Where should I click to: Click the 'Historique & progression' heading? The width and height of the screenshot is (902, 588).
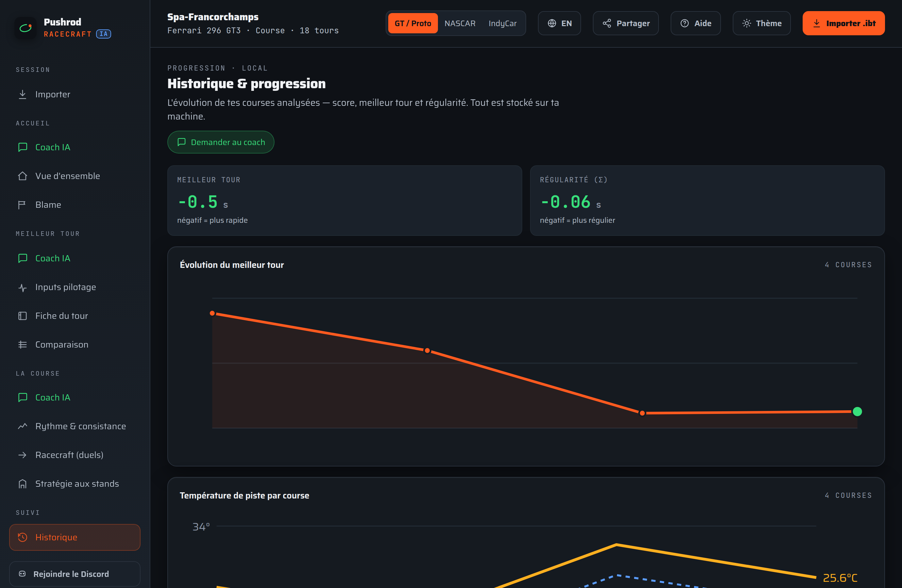(247, 83)
